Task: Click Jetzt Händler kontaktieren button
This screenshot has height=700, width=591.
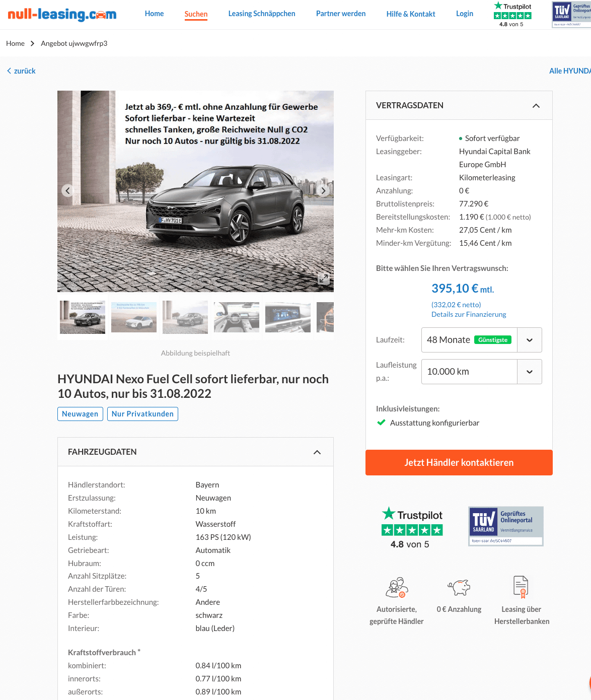Action: pyautogui.click(x=459, y=462)
